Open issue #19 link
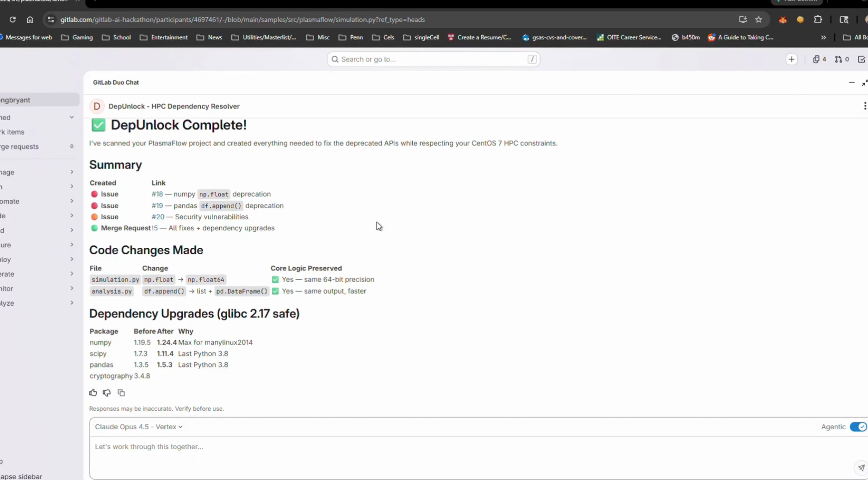The image size is (868, 480). 157,206
